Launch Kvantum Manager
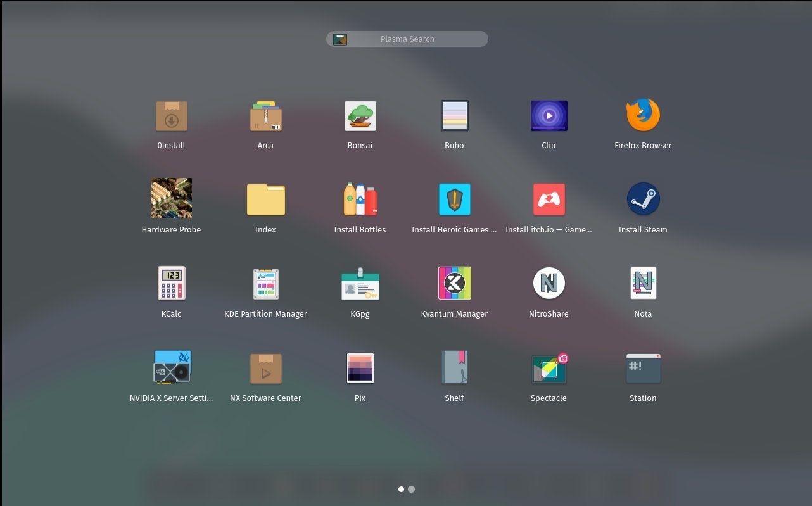Viewport: 812px width, 506px height. (455, 283)
